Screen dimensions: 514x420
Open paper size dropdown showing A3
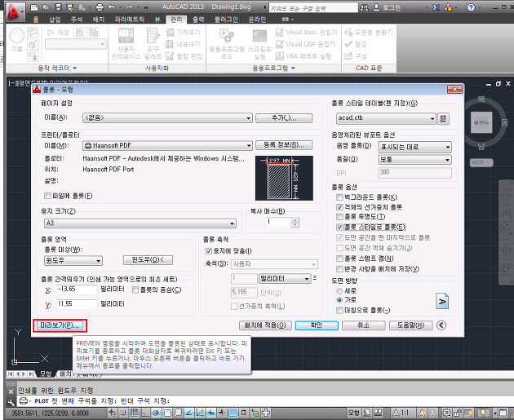click(140, 223)
